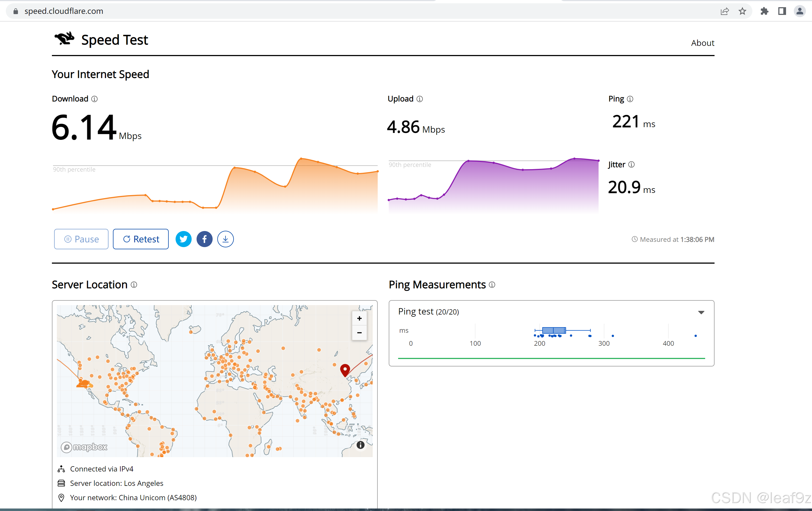
Task: Share results on Facebook
Action: pyautogui.click(x=204, y=239)
